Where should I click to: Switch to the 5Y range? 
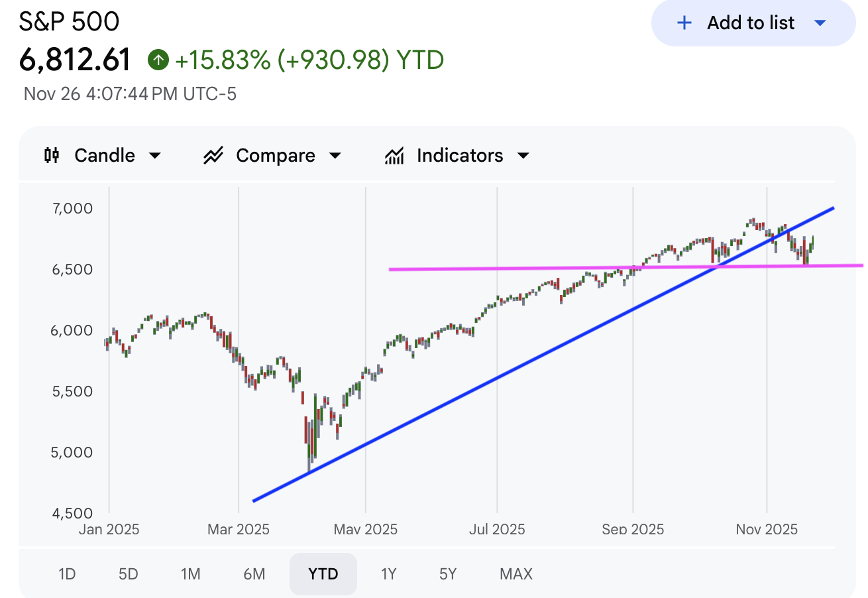click(448, 573)
